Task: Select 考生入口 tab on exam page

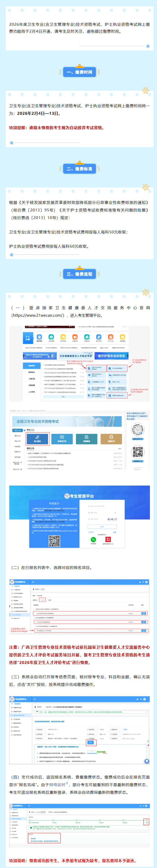Action: click(x=18, y=430)
